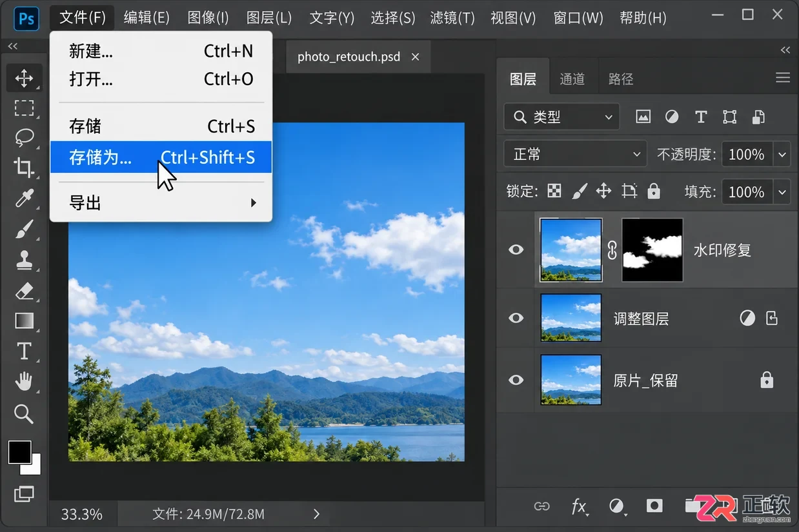The width and height of the screenshot is (799, 532).
Task: Expand the 不透明度 slider arrow
Action: pos(783,154)
